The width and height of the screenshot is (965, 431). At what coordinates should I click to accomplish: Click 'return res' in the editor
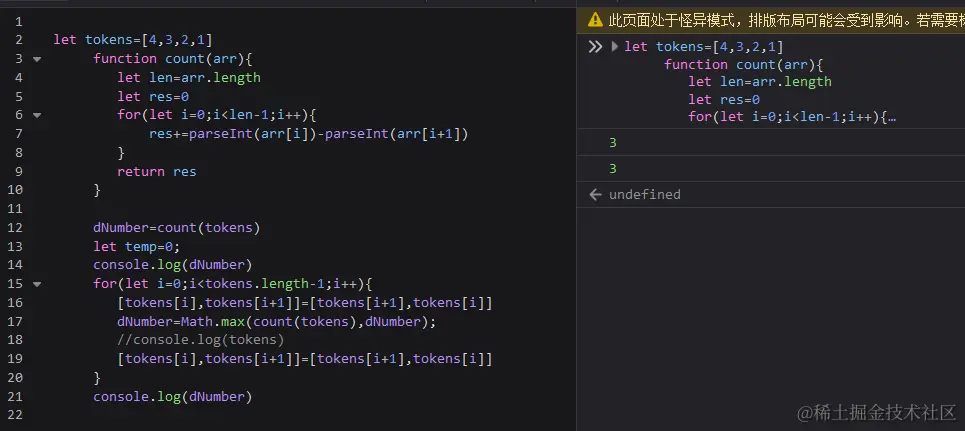pos(157,172)
